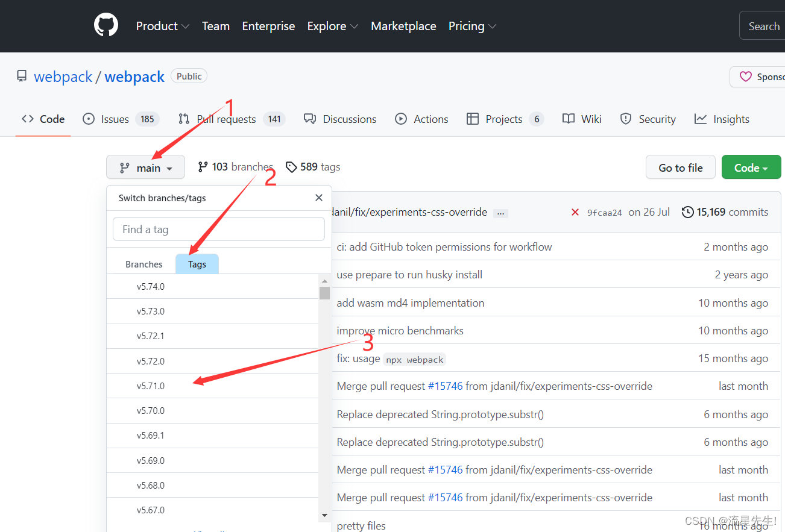Open the Explore dropdown menu
The width and height of the screenshot is (785, 532).
pyautogui.click(x=333, y=26)
